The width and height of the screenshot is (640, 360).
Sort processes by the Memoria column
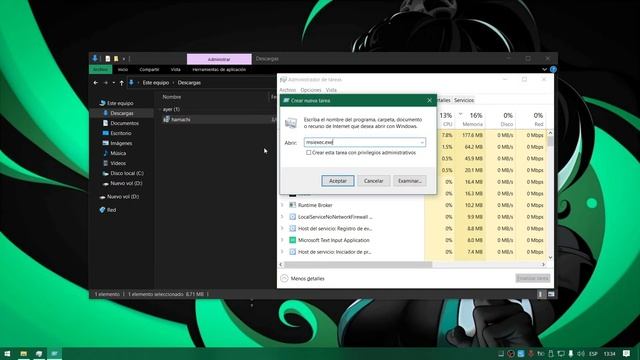(471, 120)
